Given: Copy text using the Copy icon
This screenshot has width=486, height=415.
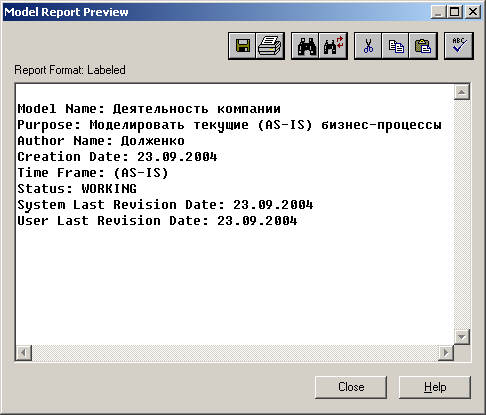Looking at the screenshot, I should 395,46.
